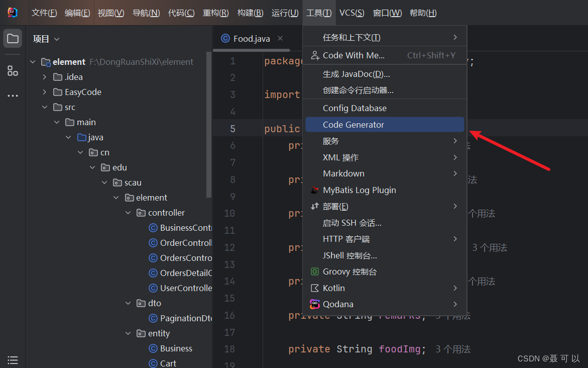Choose JShell 控制台... entry
Screen dimensions: 588x368
[x=385, y=255]
